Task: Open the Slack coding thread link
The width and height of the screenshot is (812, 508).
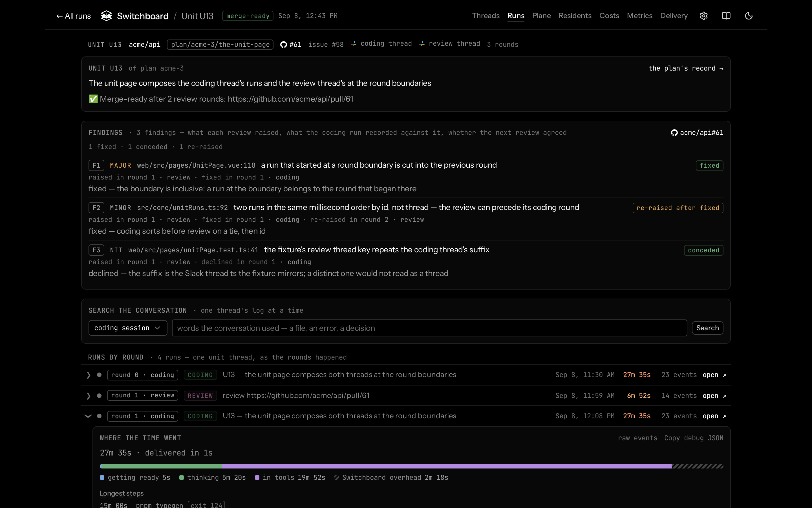Action: 381,44
